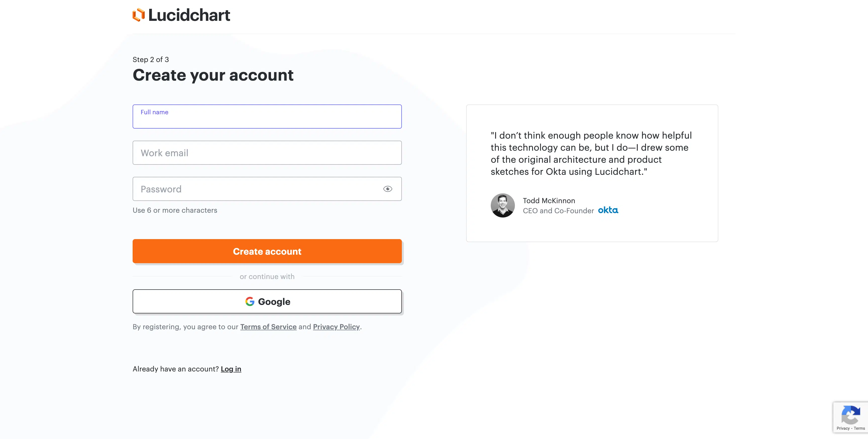Click the reCAPTCHA Privacy link
Image resolution: width=868 pixels, height=439 pixels.
(x=843, y=428)
